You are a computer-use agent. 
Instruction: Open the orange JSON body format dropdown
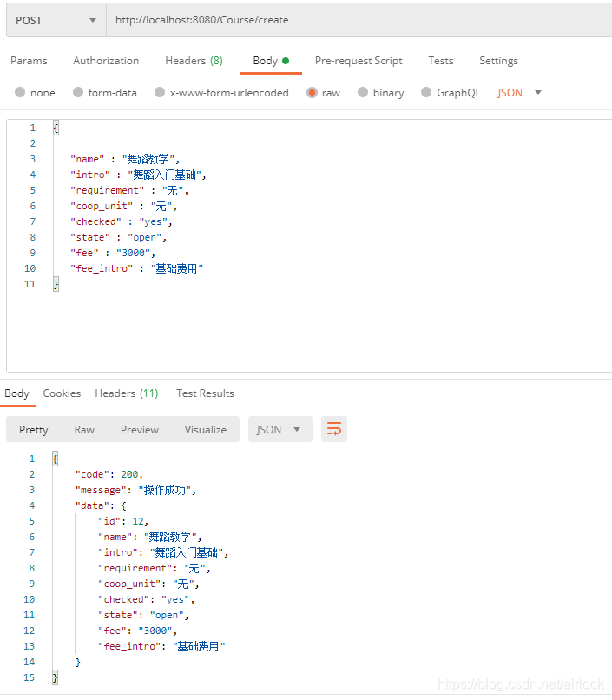(x=519, y=93)
